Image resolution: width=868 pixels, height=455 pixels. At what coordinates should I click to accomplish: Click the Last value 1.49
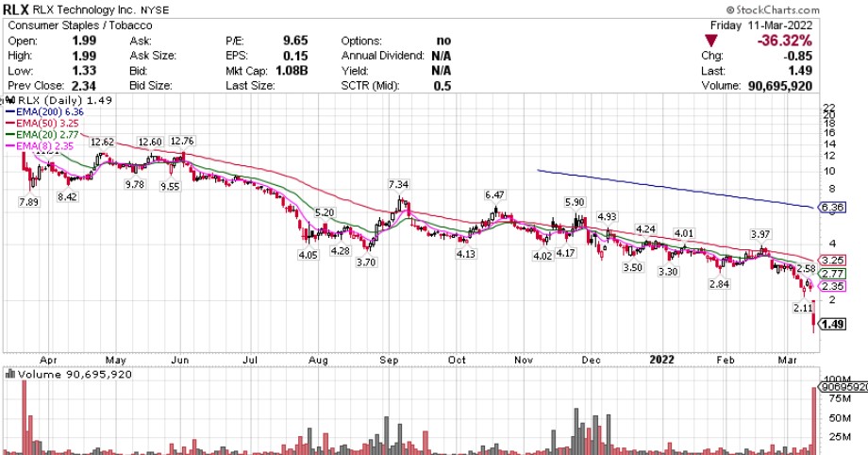pyautogui.click(x=800, y=71)
